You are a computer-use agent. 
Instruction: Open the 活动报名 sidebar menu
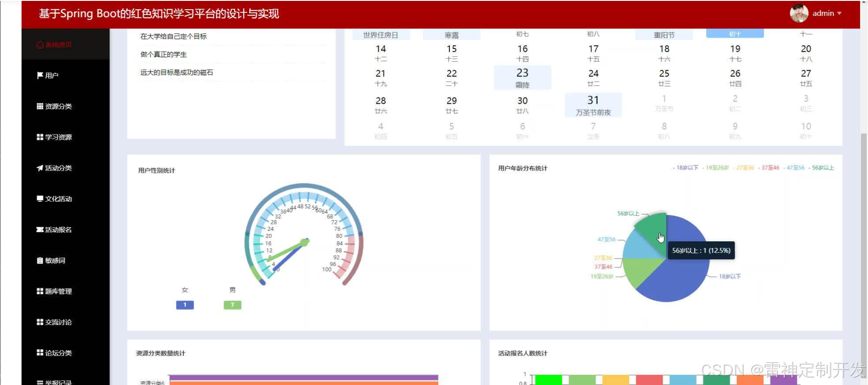coord(66,229)
